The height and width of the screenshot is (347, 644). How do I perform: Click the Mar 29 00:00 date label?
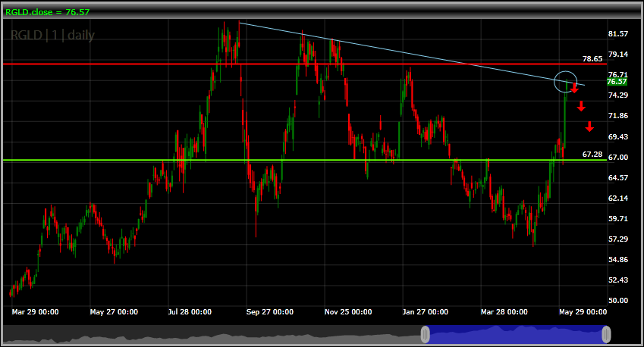click(36, 311)
